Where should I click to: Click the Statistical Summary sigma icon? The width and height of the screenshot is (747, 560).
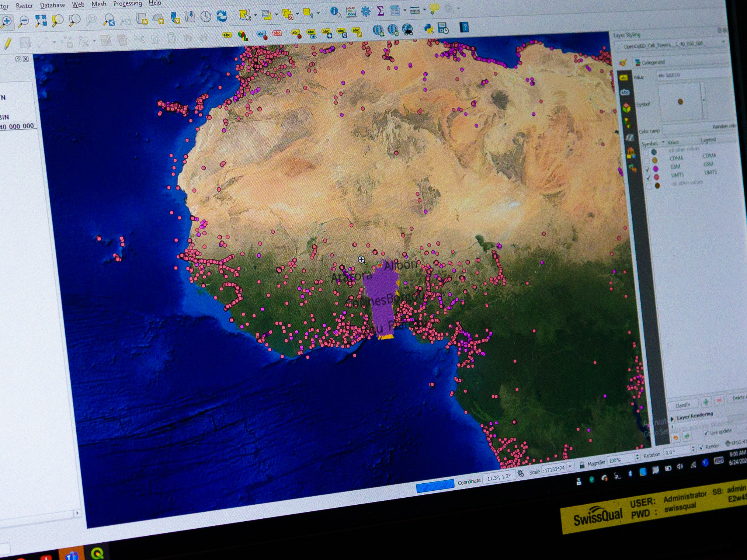coord(380,11)
